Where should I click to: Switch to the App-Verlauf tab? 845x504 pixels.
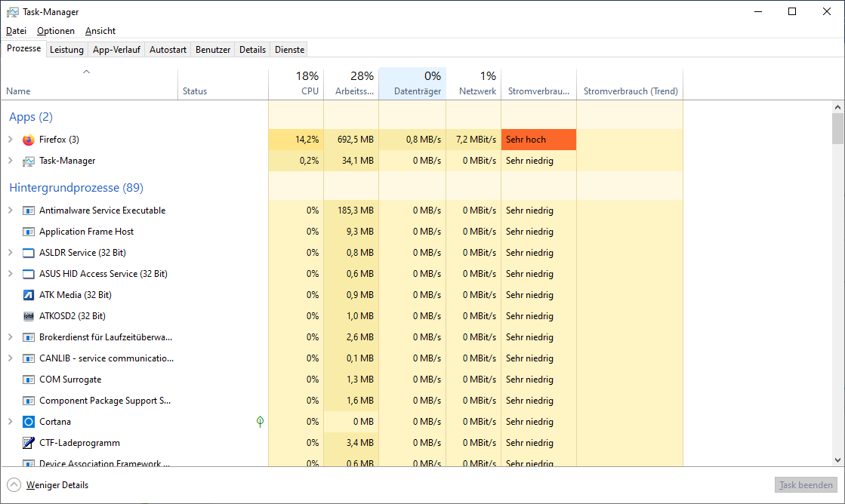tap(116, 50)
